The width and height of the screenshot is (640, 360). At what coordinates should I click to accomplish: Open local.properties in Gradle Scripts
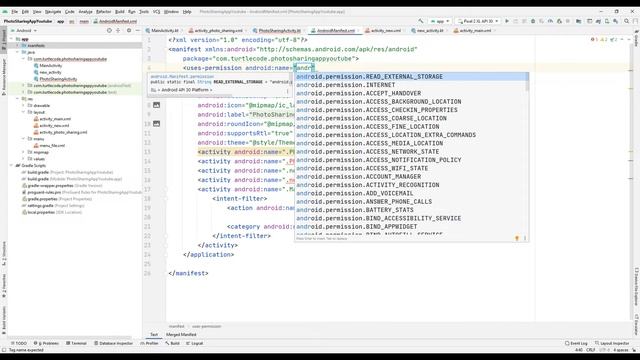click(40, 212)
